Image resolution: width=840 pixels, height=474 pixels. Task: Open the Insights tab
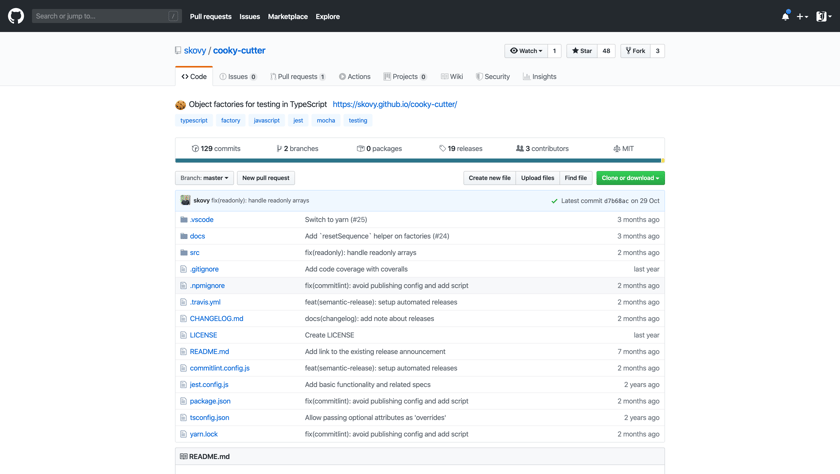[x=539, y=77]
